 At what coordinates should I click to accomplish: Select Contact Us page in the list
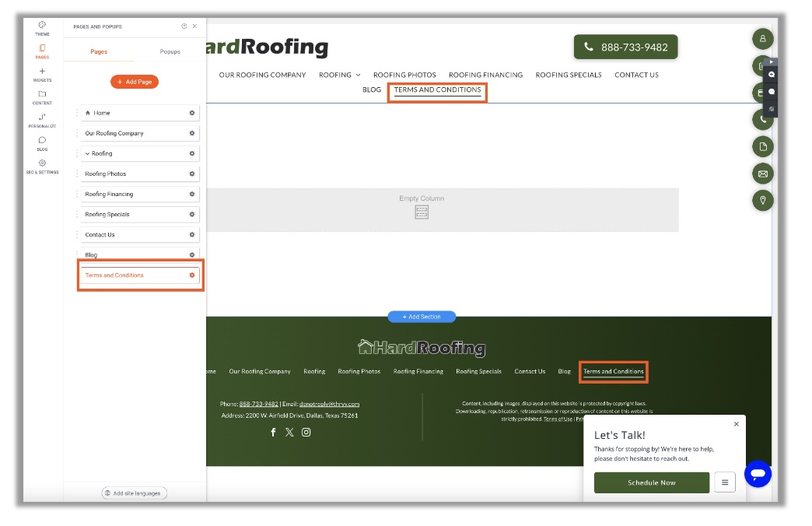[x=140, y=234]
